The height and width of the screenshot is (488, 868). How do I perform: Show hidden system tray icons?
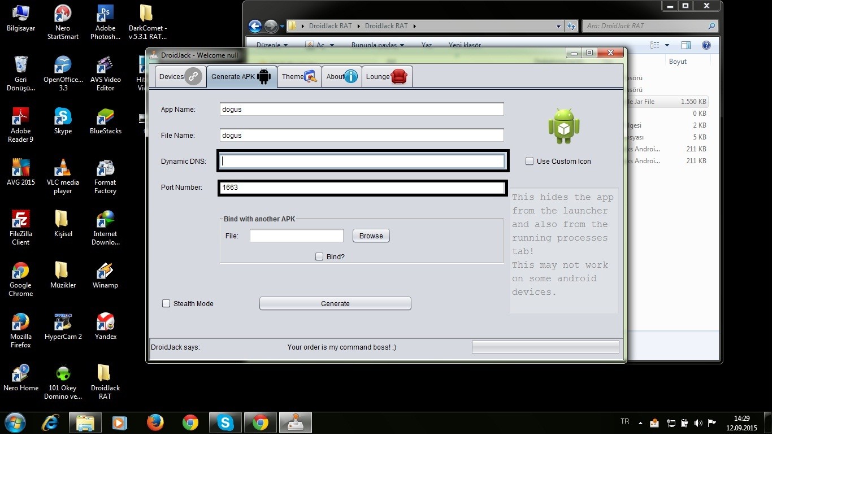click(x=640, y=423)
